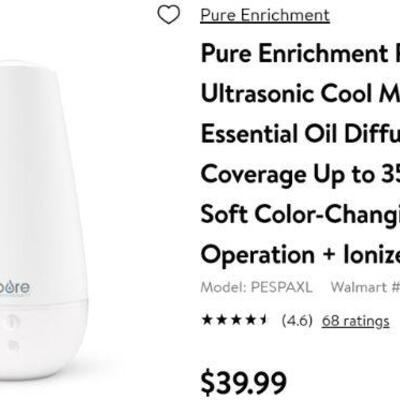Click the Model: PESPAXL text

257,287
